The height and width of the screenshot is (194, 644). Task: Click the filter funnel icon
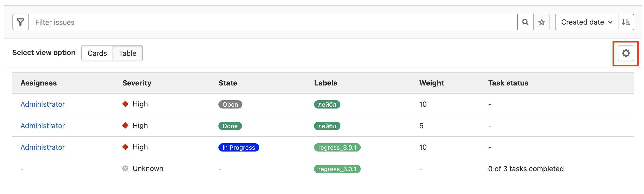pos(20,22)
